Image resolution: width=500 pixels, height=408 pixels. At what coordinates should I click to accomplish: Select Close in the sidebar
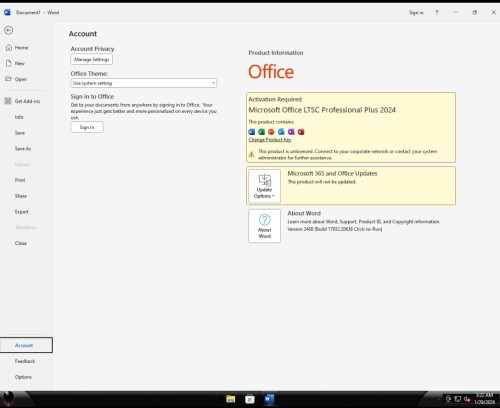(x=21, y=243)
